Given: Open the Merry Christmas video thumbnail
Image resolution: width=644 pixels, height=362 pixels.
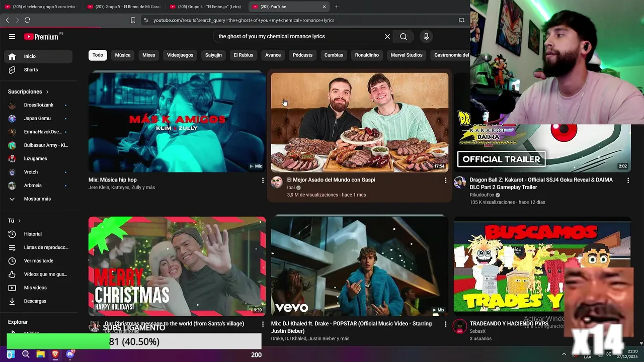Looking at the screenshot, I should coord(177,266).
